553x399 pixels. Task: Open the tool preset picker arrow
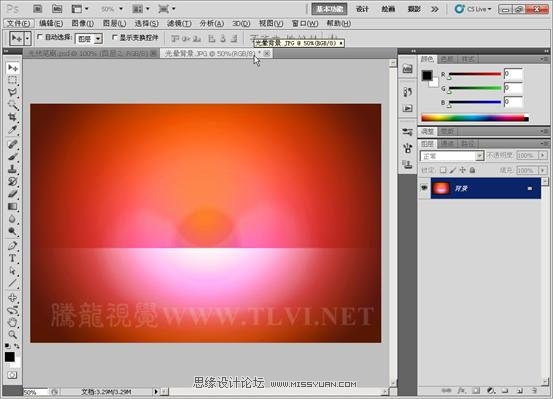point(28,38)
